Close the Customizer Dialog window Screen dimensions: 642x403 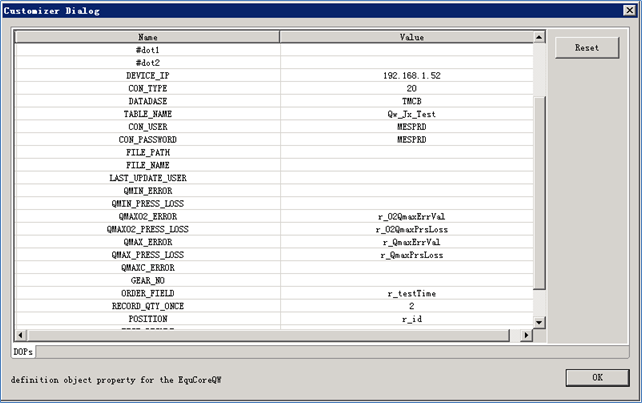click(628, 11)
